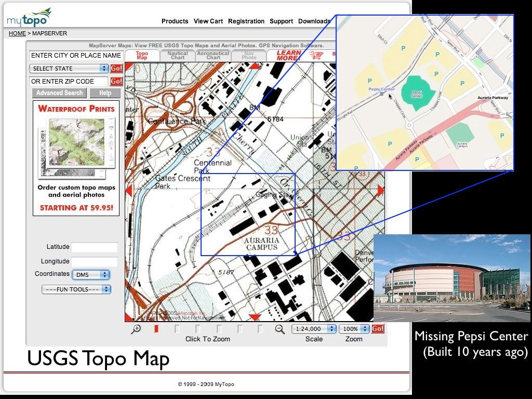Click the Latitude input field
Screen dimensions: 532x399
95,247
